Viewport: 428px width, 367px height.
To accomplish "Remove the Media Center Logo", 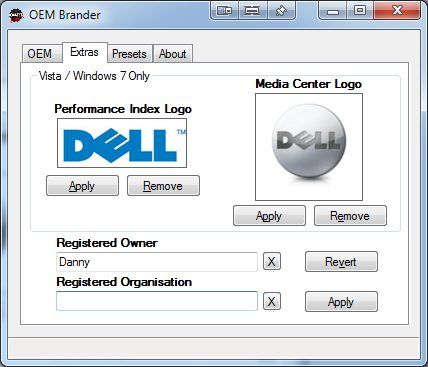I will 350,216.
